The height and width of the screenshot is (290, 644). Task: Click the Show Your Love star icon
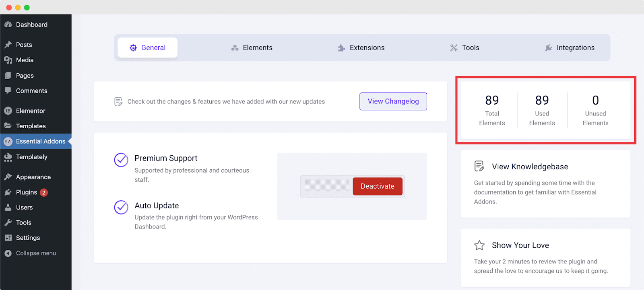click(479, 245)
